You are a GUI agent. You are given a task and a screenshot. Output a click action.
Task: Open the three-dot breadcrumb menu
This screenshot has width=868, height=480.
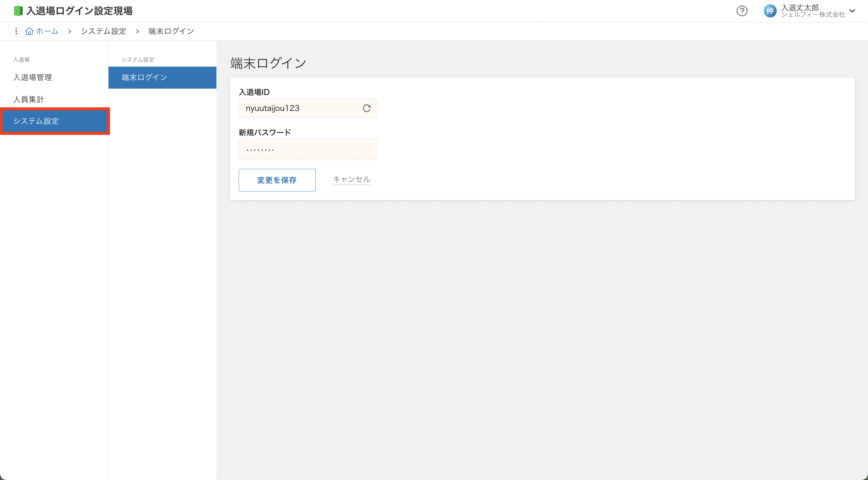coord(16,31)
